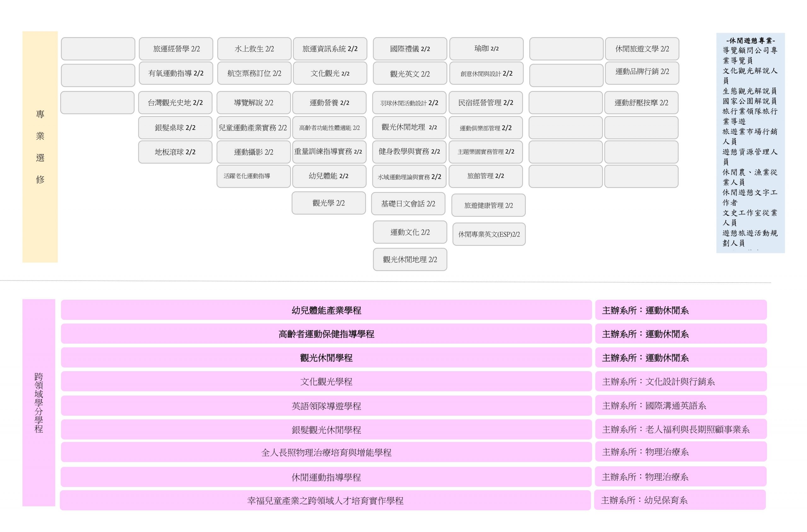Select the 健身教學與實務 2/2 course

coord(409,152)
